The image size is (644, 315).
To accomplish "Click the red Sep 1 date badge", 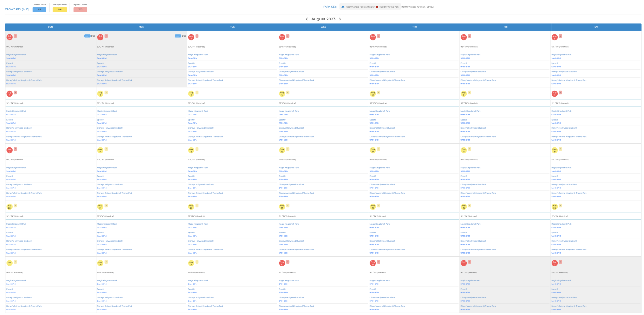I will [x=464, y=263].
